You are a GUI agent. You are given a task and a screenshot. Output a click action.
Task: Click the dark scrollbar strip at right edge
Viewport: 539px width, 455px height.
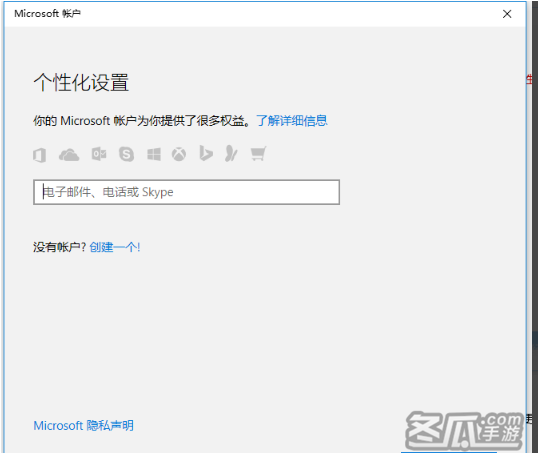(535, 227)
